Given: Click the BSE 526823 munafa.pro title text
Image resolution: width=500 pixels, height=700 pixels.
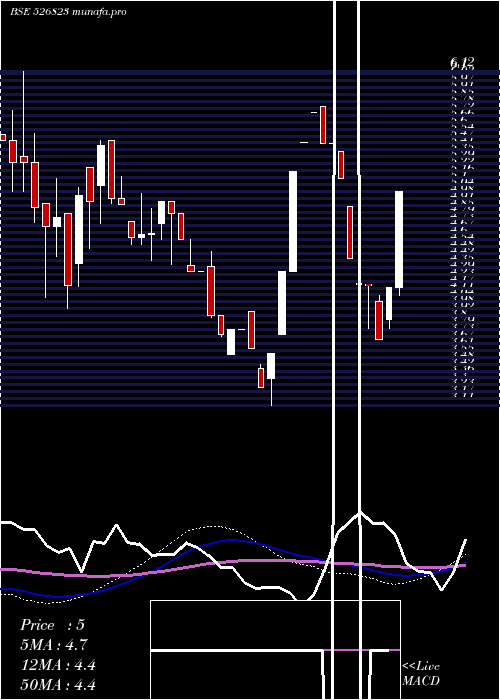Looking at the screenshot, I should coord(69,12).
